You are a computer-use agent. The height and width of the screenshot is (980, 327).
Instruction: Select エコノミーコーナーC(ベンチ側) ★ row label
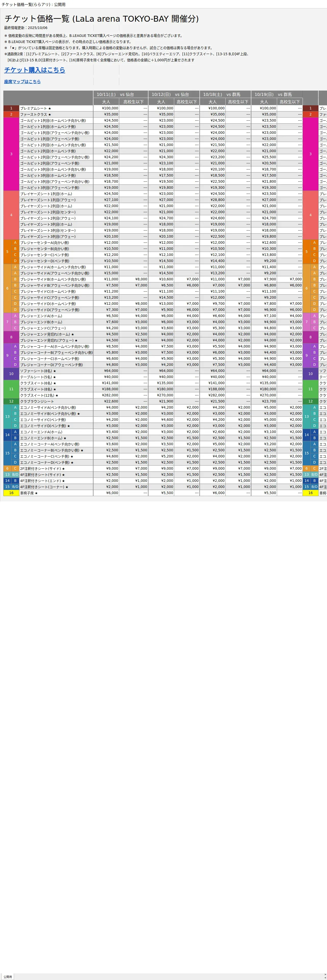pyautogui.click(x=56, y=456)
